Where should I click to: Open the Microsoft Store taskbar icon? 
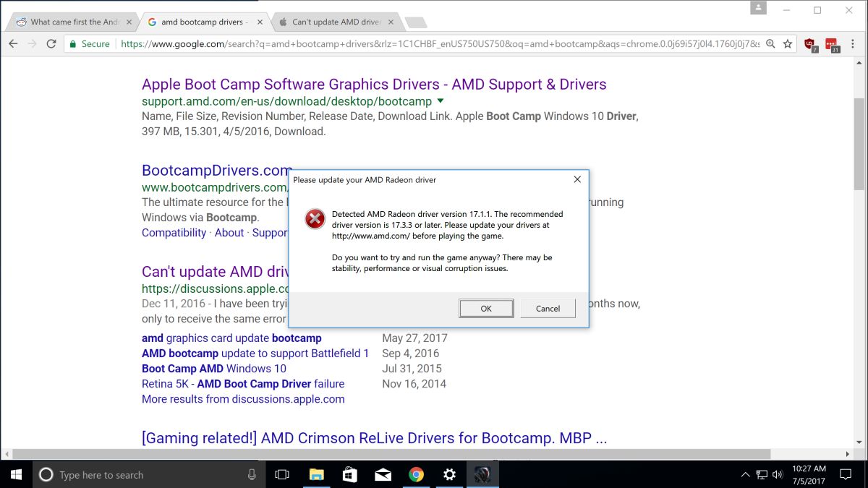tap(349, 475)
